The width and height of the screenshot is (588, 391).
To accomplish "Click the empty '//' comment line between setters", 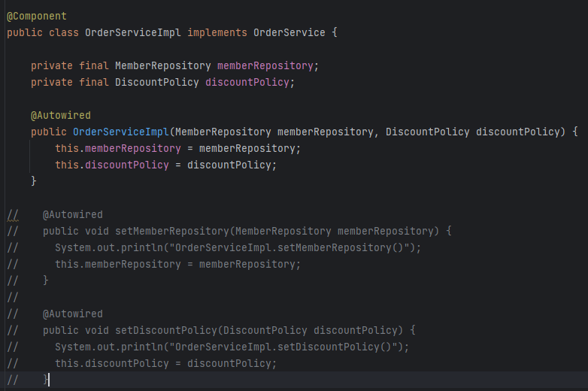I will pyautogui.click(x=13, y=297).
